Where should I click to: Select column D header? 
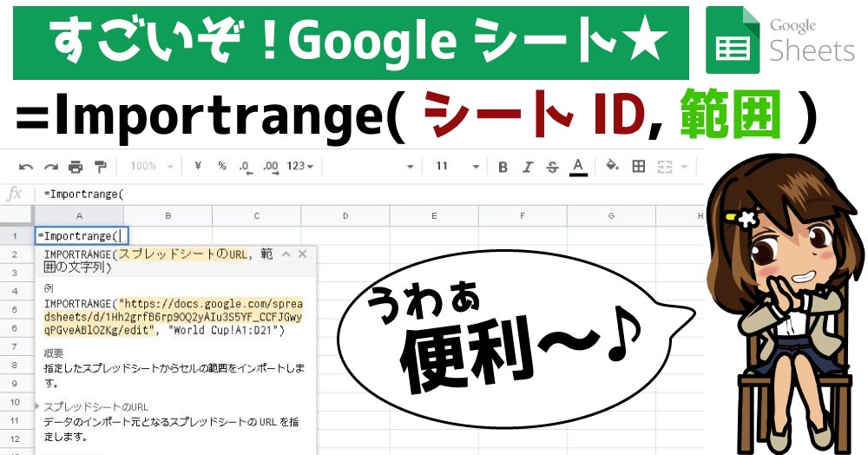pos(345,216)
